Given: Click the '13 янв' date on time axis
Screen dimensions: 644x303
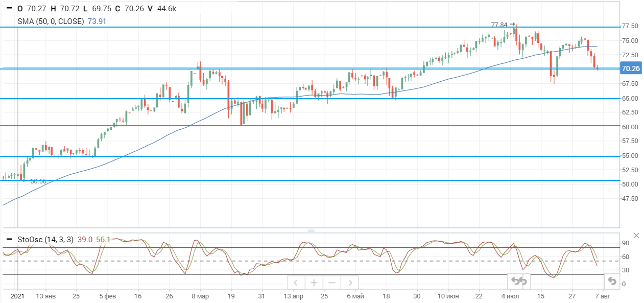Looking at the screenshot, I should tap(46, 296).
